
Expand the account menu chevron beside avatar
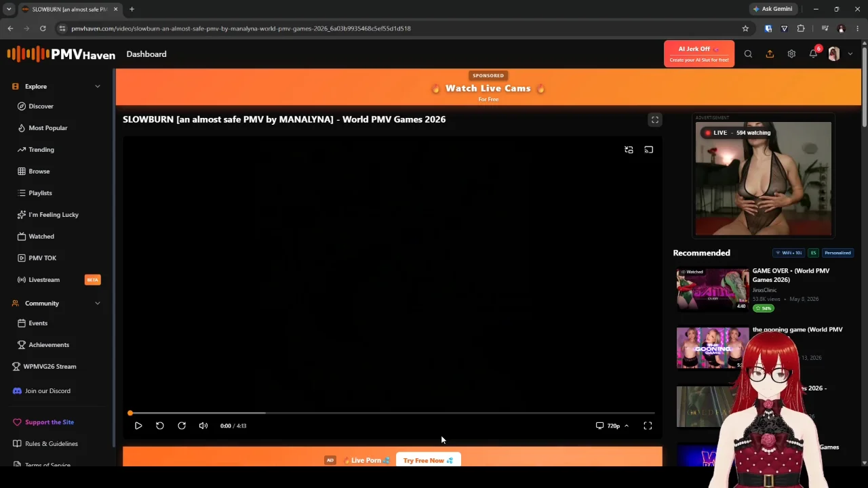coord(850,54)
